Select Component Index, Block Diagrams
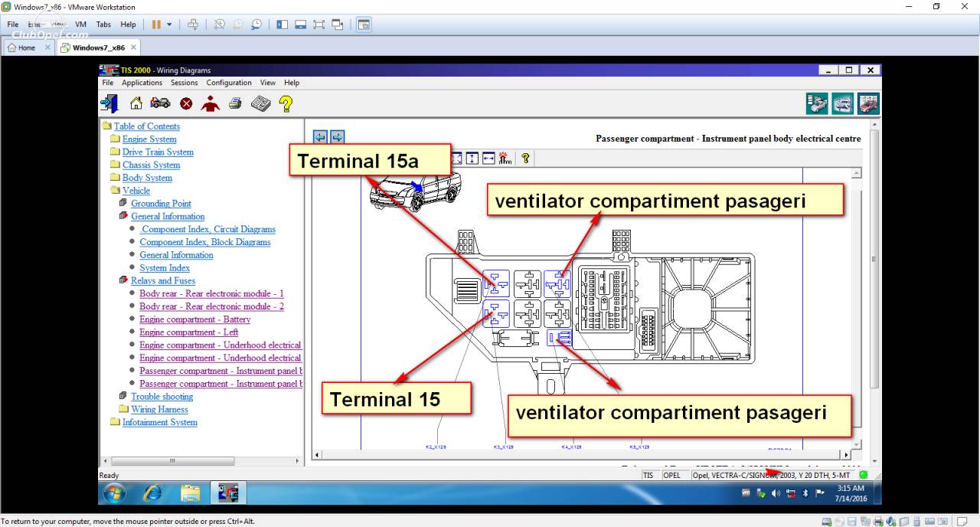980x527 pixels. [x=205, y=242]
